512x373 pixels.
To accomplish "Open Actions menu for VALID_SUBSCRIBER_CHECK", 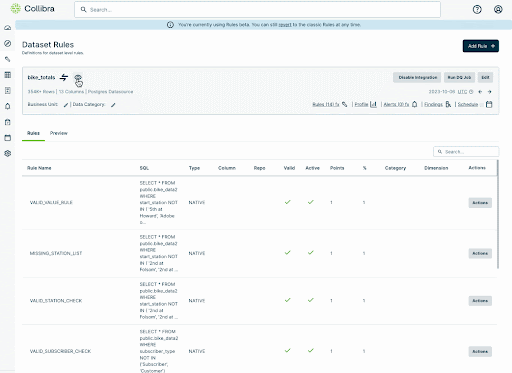I will [x=480, y=351].
